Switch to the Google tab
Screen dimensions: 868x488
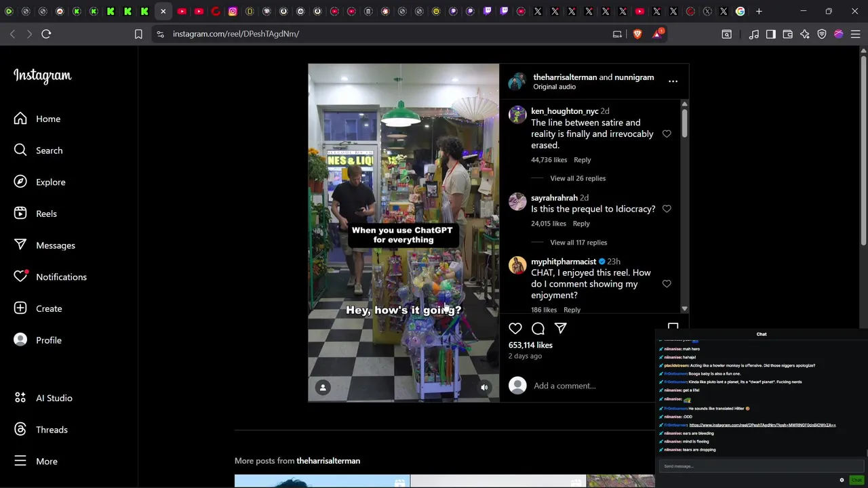tap(741, 12)
